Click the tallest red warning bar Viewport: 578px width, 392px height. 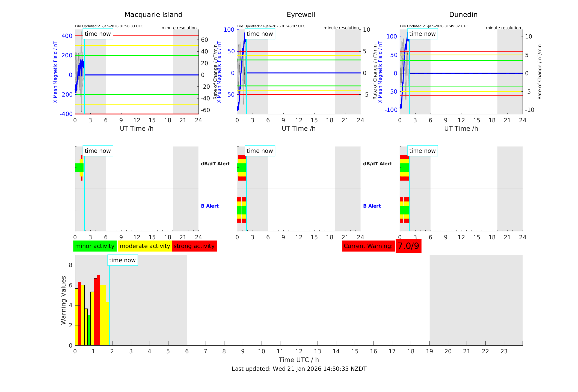point(98,310)
